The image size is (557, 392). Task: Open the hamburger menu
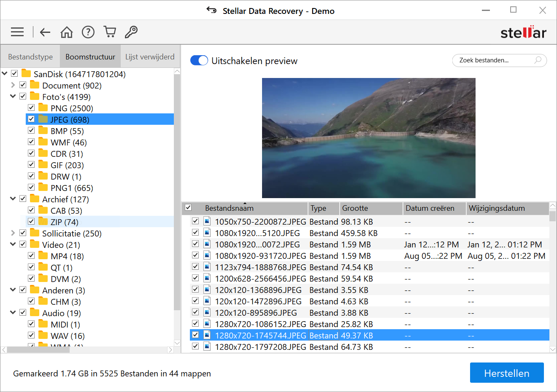coord(17,32)
